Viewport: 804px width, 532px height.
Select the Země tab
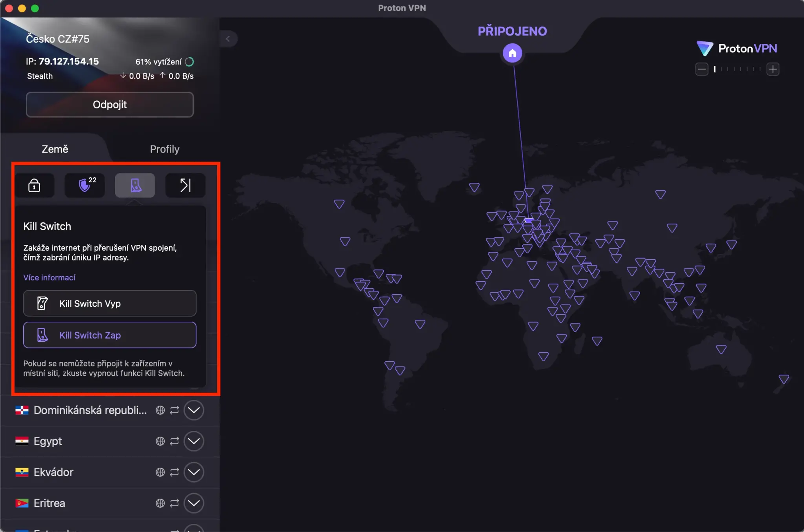point(55,149)
